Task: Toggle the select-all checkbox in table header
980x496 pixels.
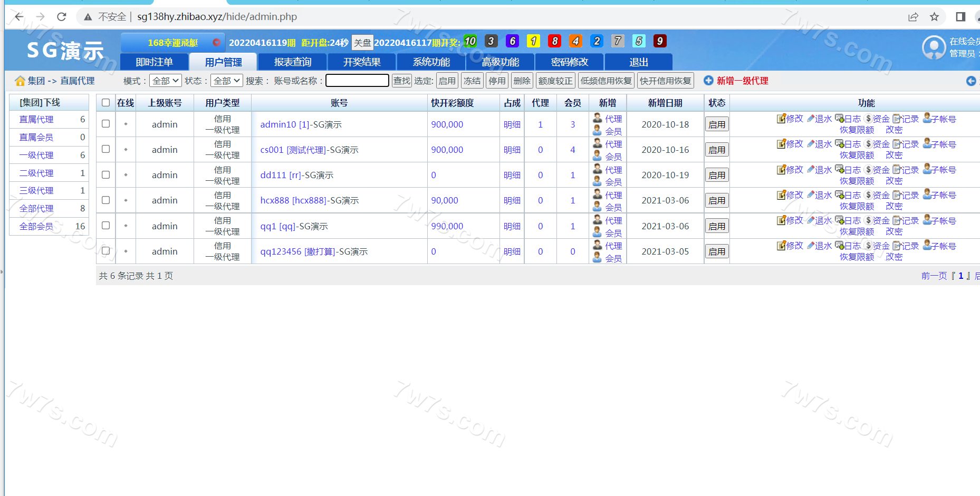Action: pyautogui.click(x=105, y=103)
